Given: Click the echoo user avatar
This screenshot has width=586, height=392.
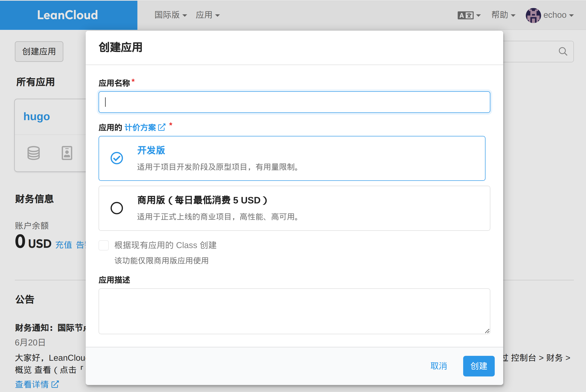Looking at the screenshot, I should pyautogui.click(x=533, y=15).
